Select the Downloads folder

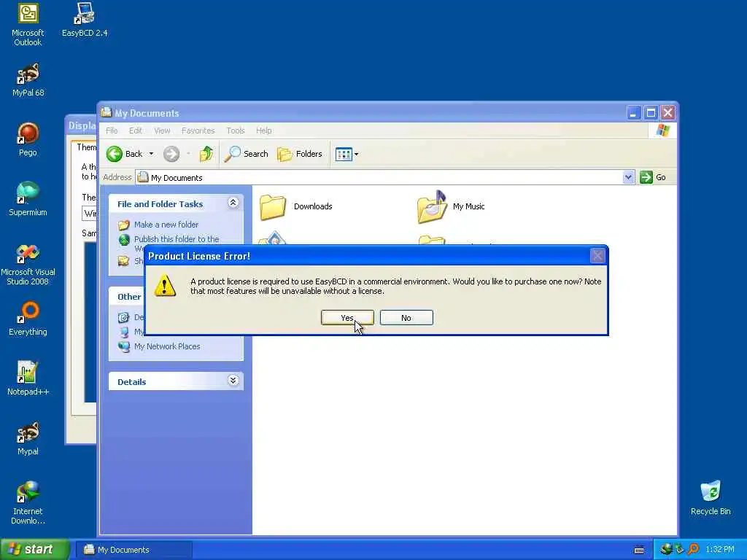[x=296, y=206]
